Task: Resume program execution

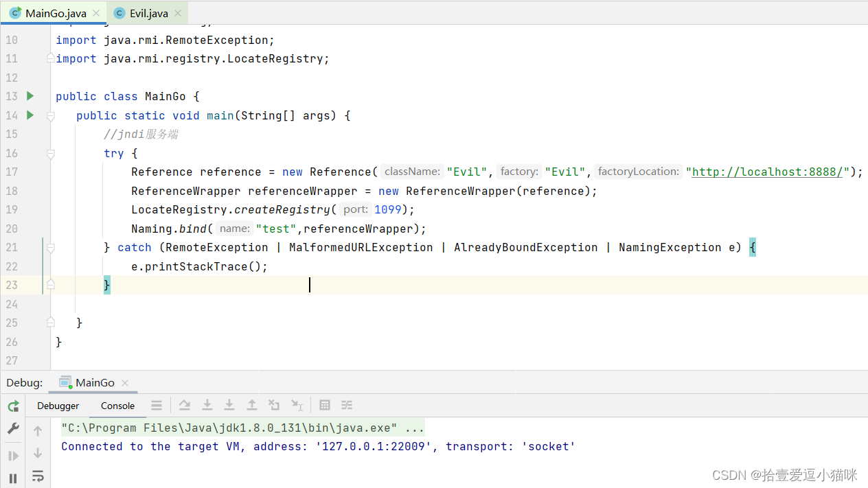Action: click(x=13, y=456)
